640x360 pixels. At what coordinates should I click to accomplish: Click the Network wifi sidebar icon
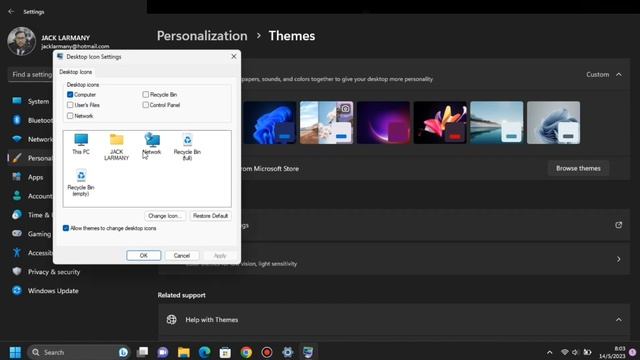click(17, 139)
